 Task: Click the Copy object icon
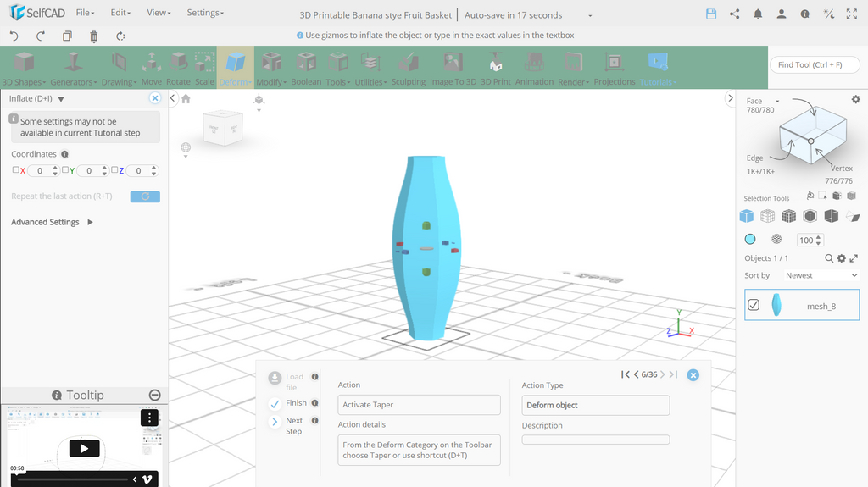point(67,36)
